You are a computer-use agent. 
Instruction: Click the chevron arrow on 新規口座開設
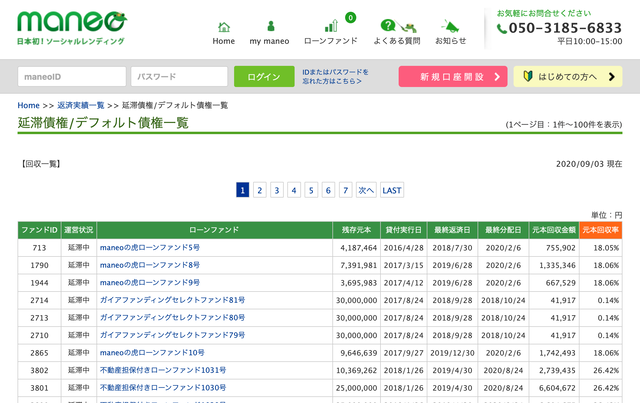[x=497, y=77]
